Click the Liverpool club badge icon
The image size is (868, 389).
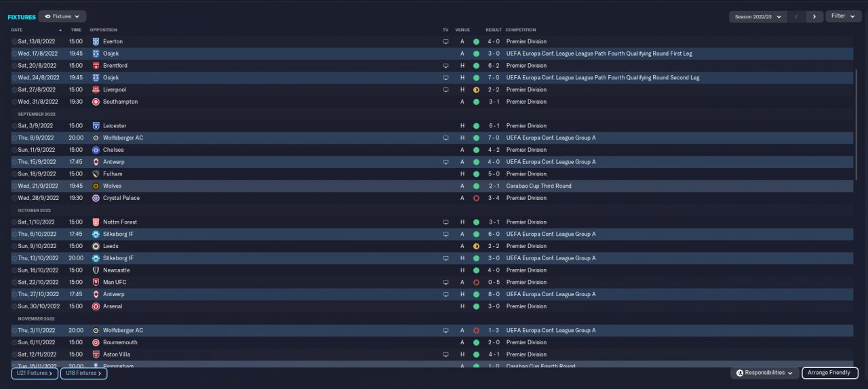(x=96, y=89)
